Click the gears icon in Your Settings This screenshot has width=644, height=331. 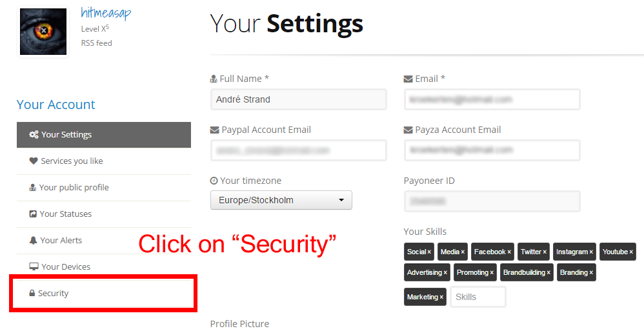tap(34, 135)
